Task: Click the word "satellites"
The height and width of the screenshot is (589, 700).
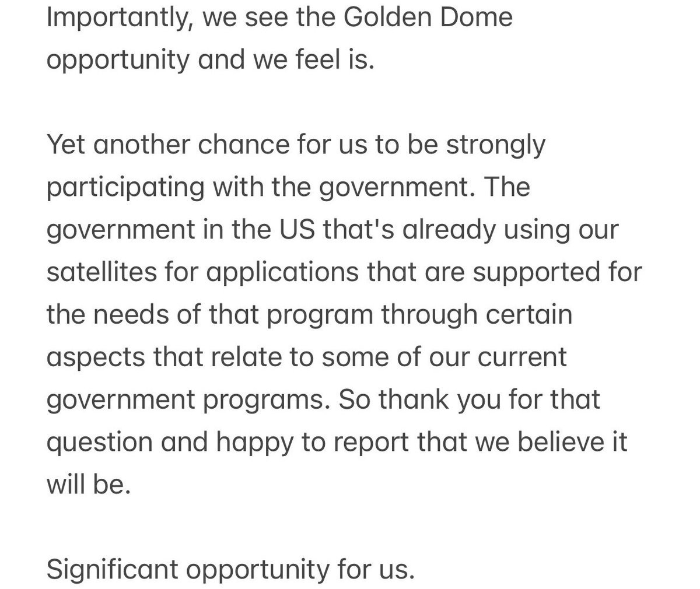Action: point(101,272)
